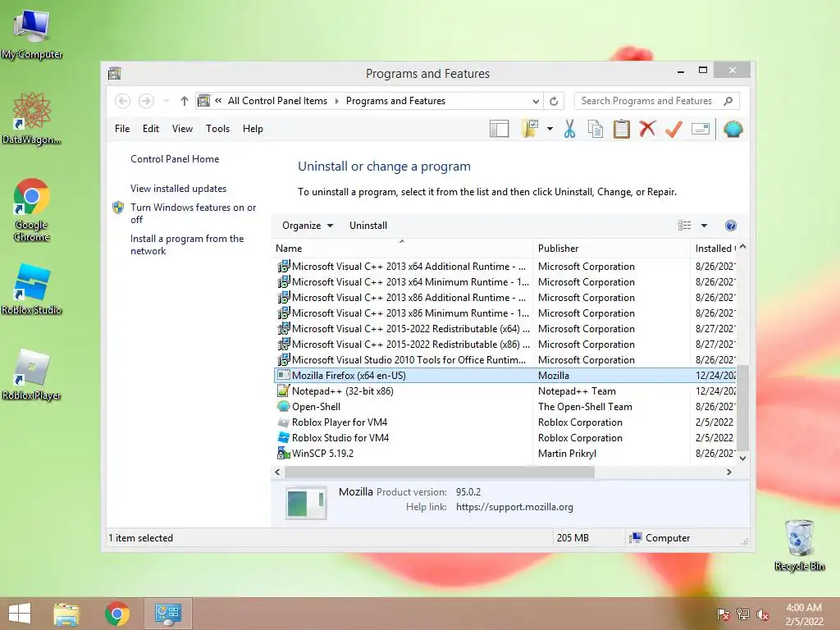Click the horizontal scrollbar thumb
This screenshot has width=840, height=630.
click(440, 472)
